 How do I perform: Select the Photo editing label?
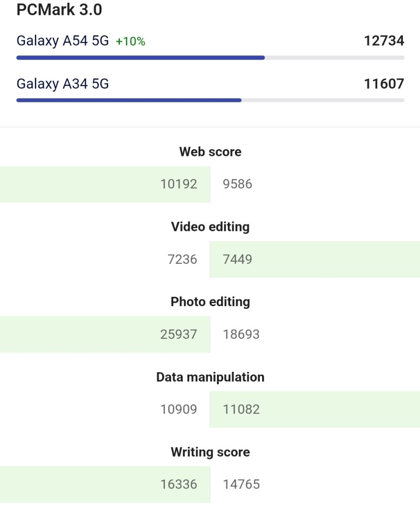click(210, 302)
